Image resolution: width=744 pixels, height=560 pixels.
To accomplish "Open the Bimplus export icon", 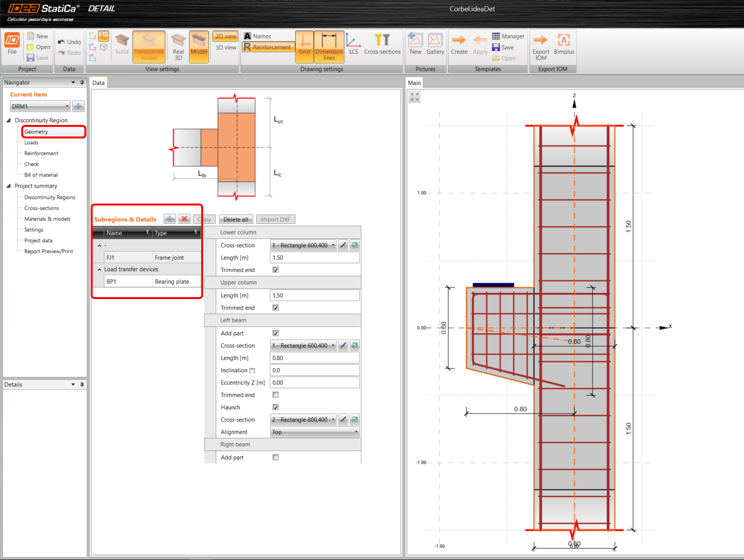I will (x=564, y=46).
